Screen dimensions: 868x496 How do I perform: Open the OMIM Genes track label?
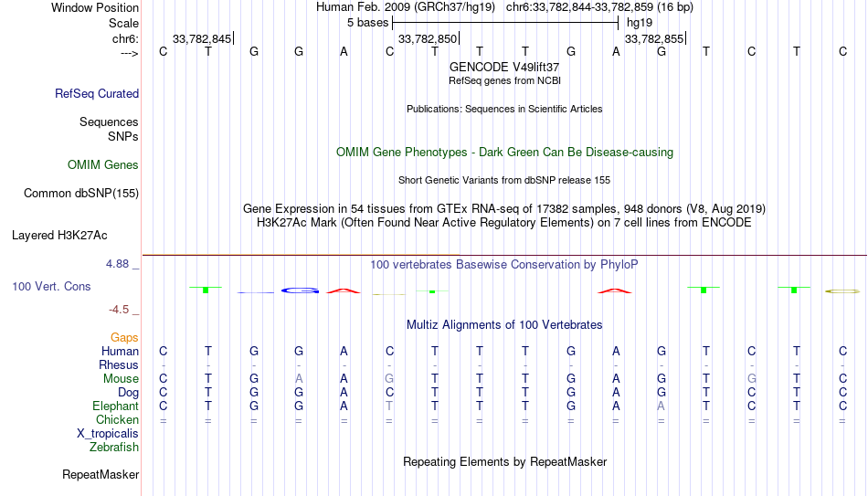103,165
